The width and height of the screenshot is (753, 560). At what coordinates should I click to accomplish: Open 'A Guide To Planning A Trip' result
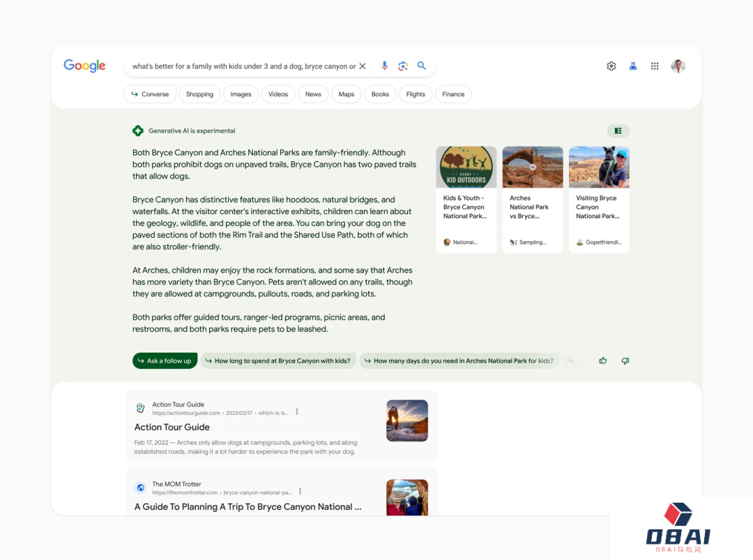pyautogui.click(x=248, y=507)
